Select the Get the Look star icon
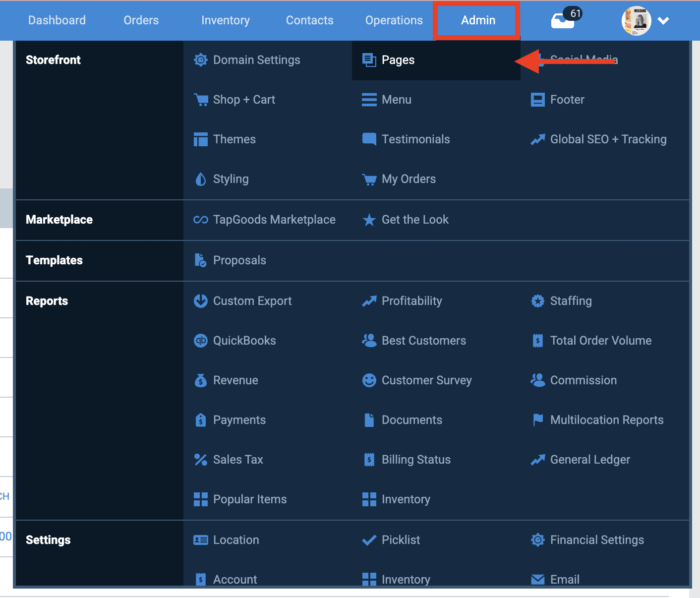Viewport: 700px width, 598px height. pos(369,220)
